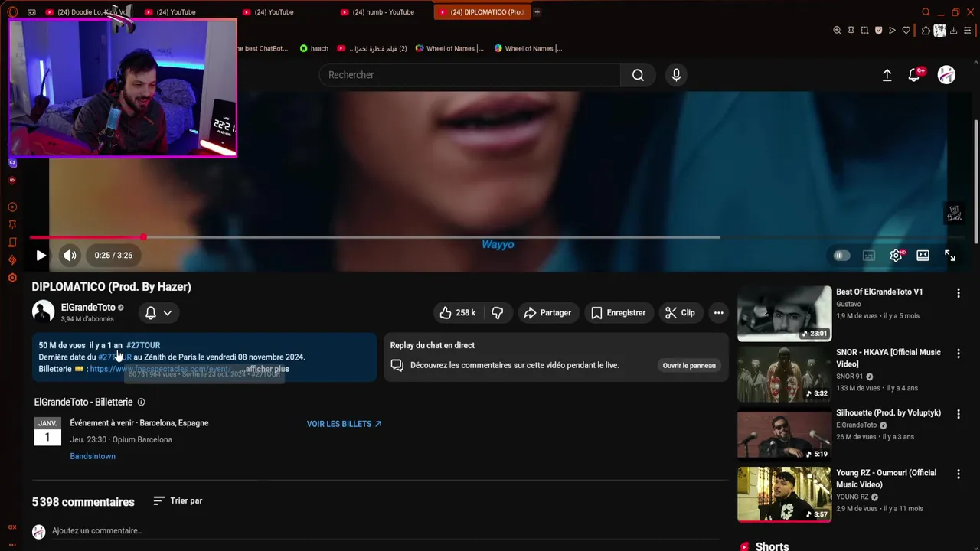Open more actions three-dots next to Clip
Screen dimensions: 980x551
718,313
